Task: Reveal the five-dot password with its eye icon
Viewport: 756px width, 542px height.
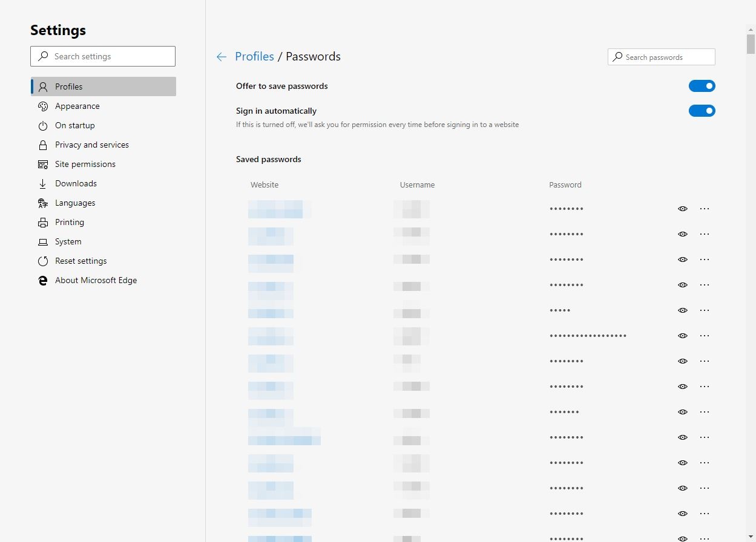Action: [x=683, y=310]
